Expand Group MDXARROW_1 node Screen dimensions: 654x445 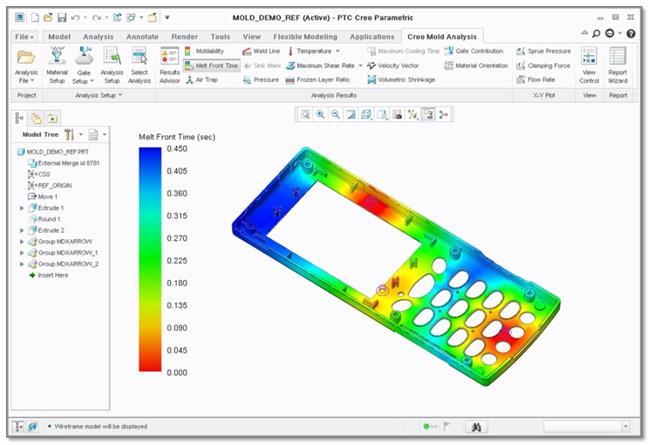point(22,253)
